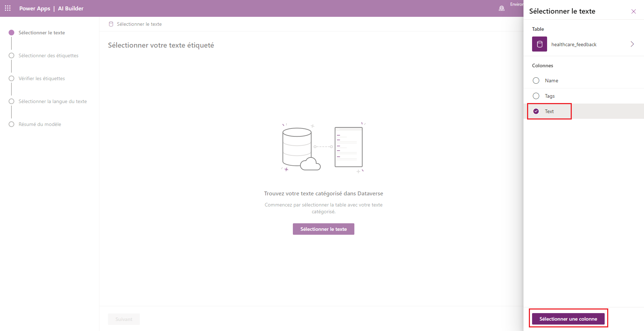Open the app launcher waffle icon
This screenshot has height=331, width=644.
coord(8,8)
